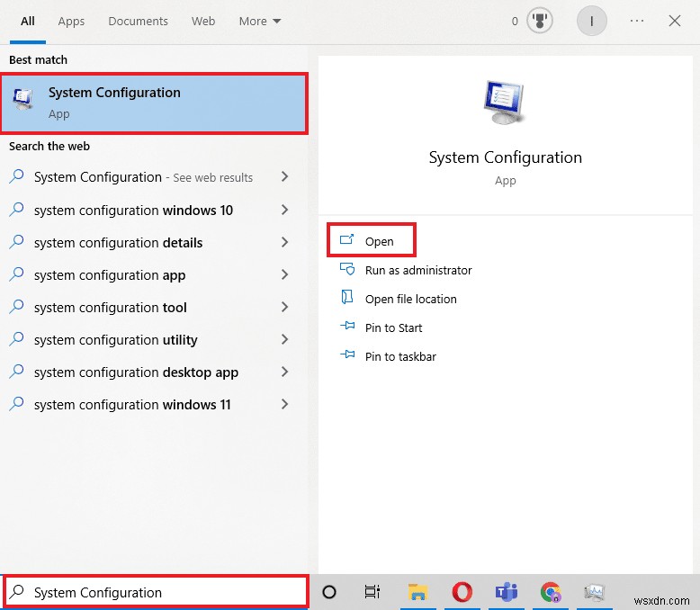This screenshot has height=610, width=700.
Task: Click the magnifier icon in the search box
Action: tap(17, 592)
